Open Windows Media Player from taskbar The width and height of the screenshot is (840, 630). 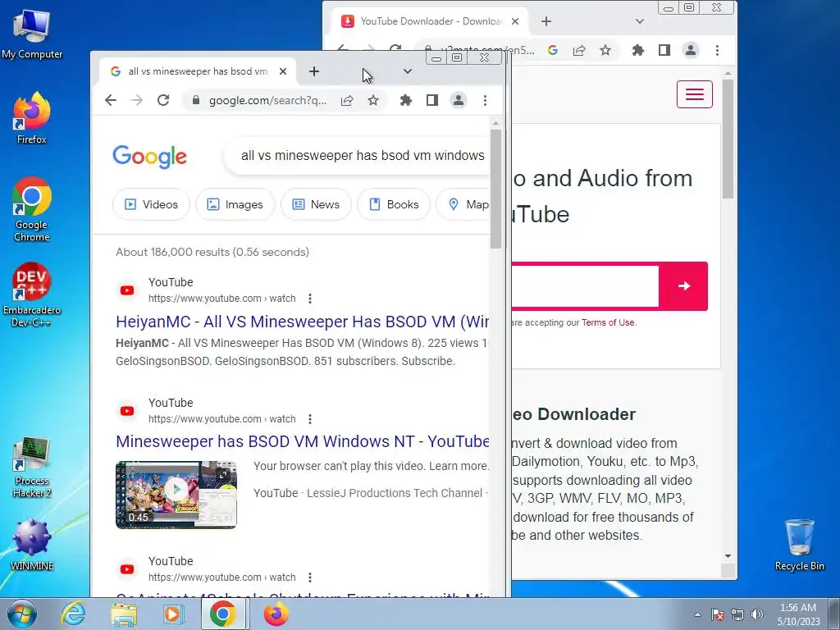[x=174, y=614]
